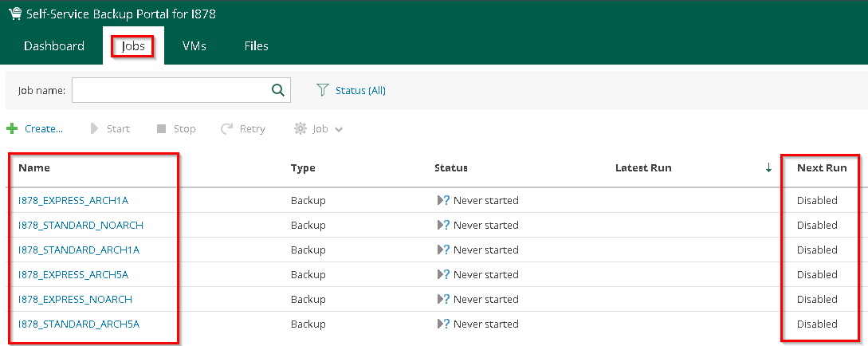Click the magnifier search icon in Job name field
The height and width of the screenshot is (346, 868).
pyautogui.click(x=278, y=90)
